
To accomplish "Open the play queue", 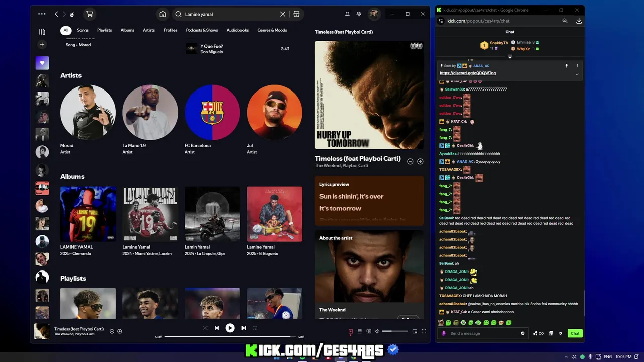I will (360, 331).
